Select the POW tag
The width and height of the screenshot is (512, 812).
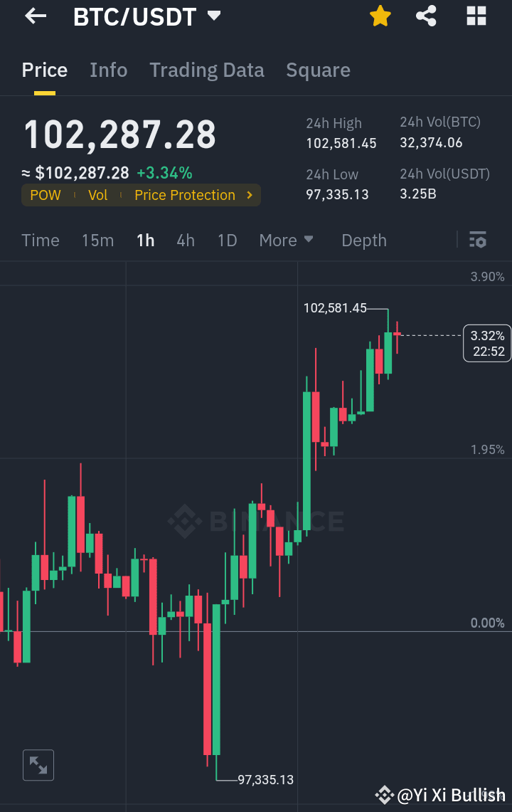click(x=45, y=194)
